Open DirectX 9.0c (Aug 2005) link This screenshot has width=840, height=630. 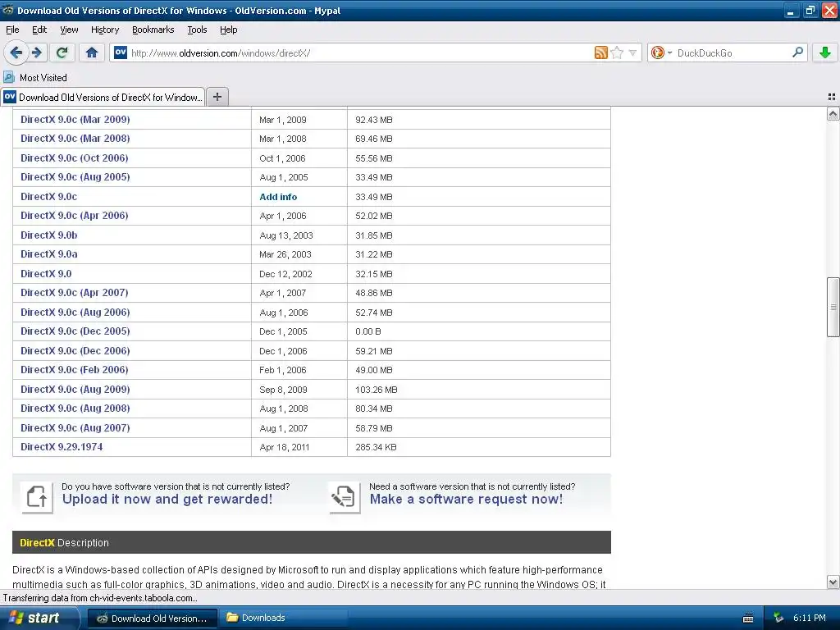click(75, 177)
